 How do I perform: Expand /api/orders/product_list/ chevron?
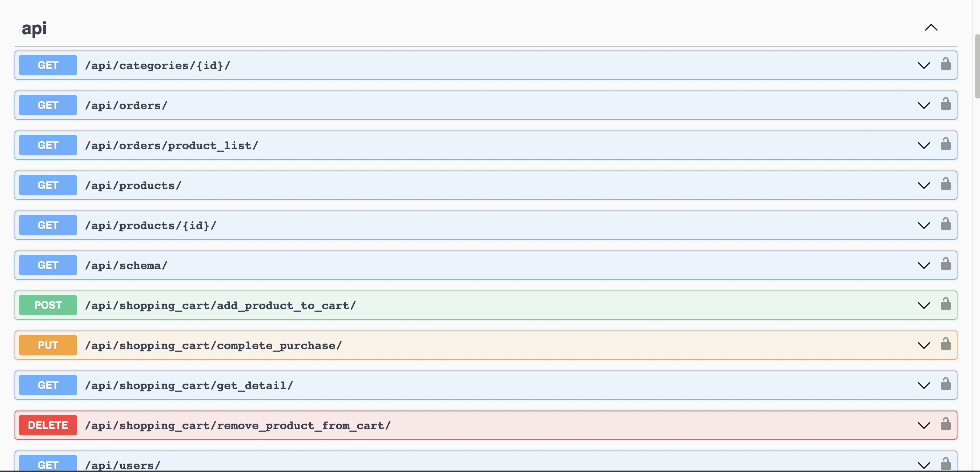[x=924, y=145]
